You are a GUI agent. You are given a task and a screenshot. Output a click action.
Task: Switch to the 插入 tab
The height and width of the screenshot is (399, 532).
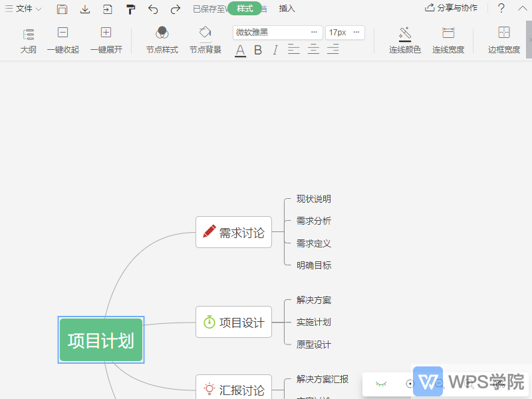coord(287,9)
